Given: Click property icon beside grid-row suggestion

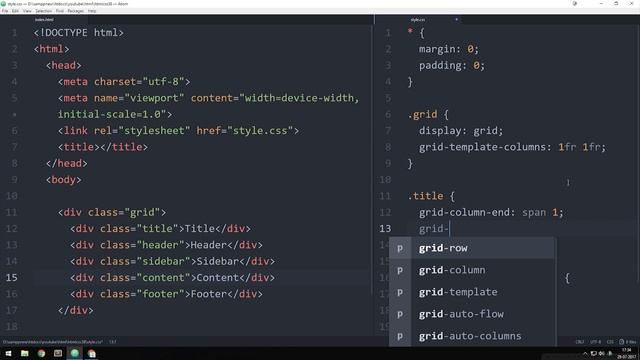Looking at the screenshot, I should [400, 248].
